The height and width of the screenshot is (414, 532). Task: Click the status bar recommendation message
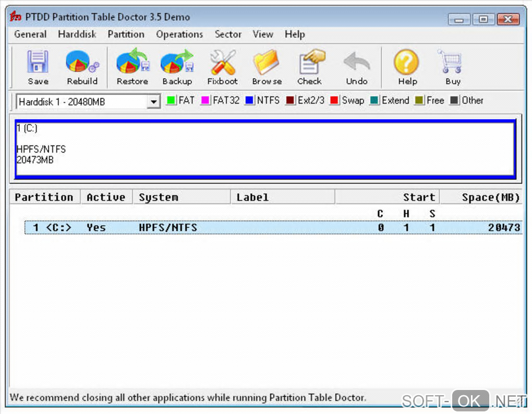click(x=188, y=397)
